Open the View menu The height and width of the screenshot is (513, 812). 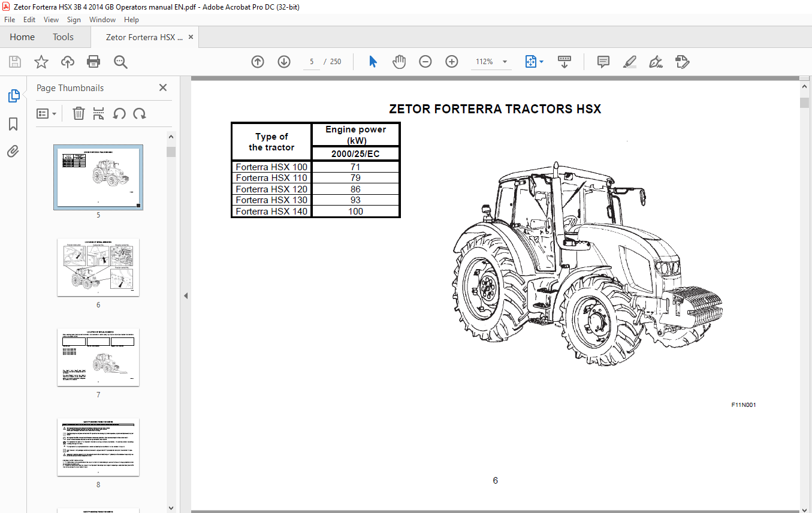[51, 20]
